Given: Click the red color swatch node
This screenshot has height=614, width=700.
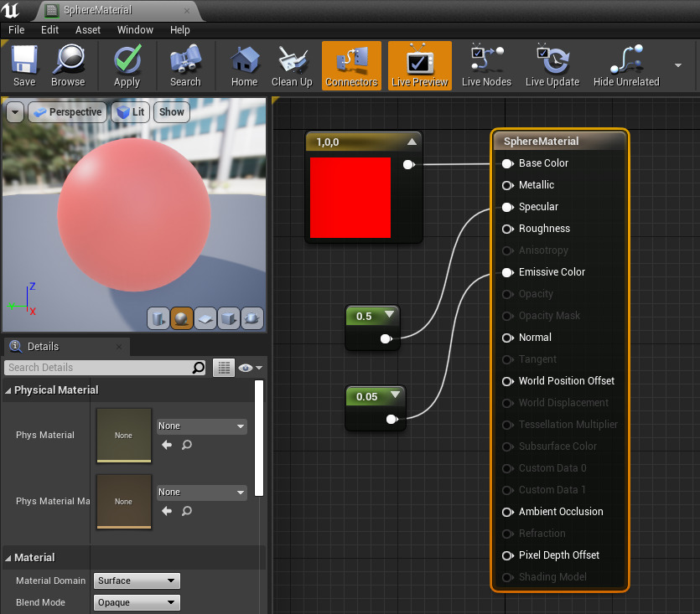Looking at the screenshot, I should [x=350, y=198].
